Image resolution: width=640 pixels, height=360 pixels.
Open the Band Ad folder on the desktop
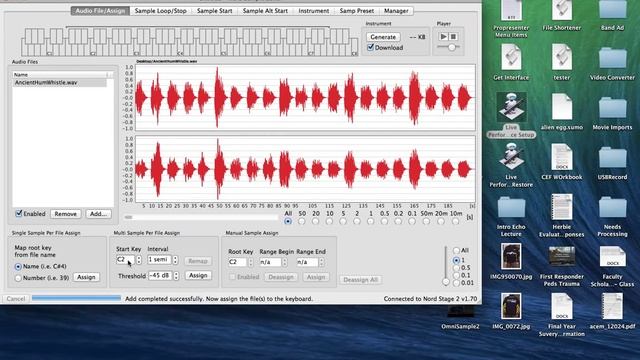[x=612, y=16]
